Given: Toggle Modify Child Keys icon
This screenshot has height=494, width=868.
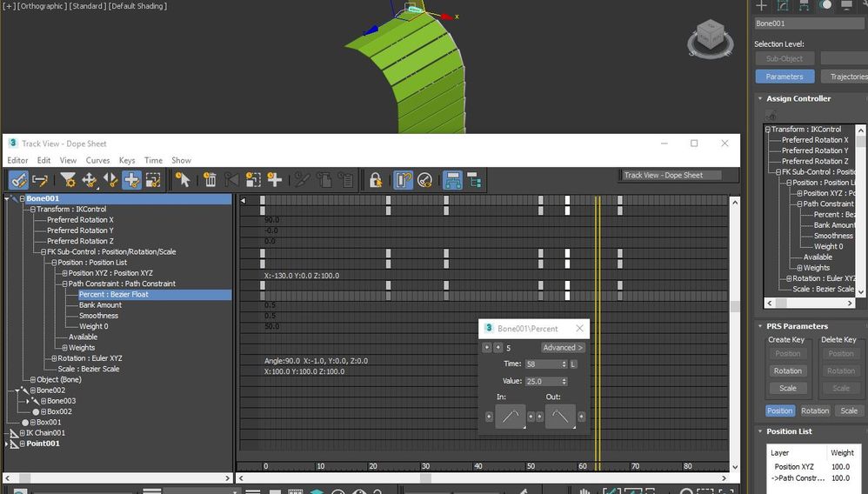Looking at the screenshot, I should click(474, 180).
